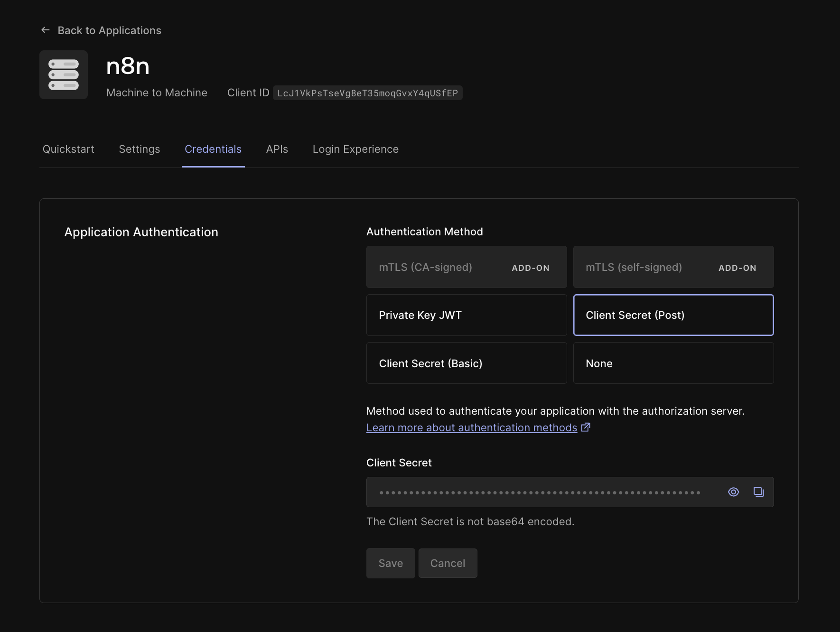Select Client Secret (Post) authentication method
This screenshot has width=840, height=632.
click(673, 315)
